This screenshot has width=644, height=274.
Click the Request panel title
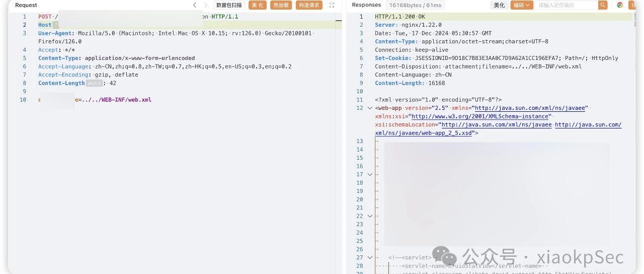pos(26,5)
